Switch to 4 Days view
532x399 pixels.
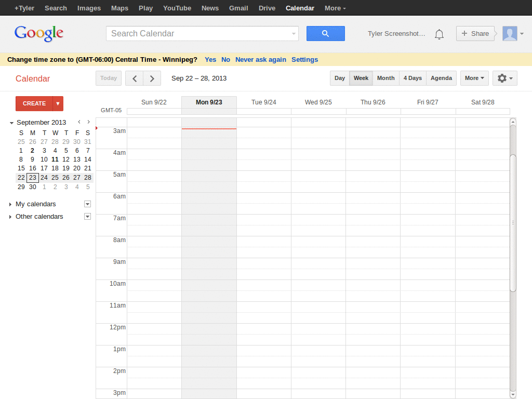pos(413,78)
